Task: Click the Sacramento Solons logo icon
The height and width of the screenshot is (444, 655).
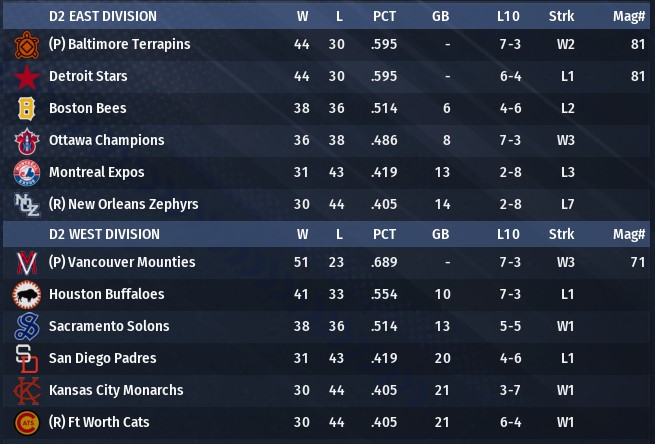Action: tap(26, 327)
